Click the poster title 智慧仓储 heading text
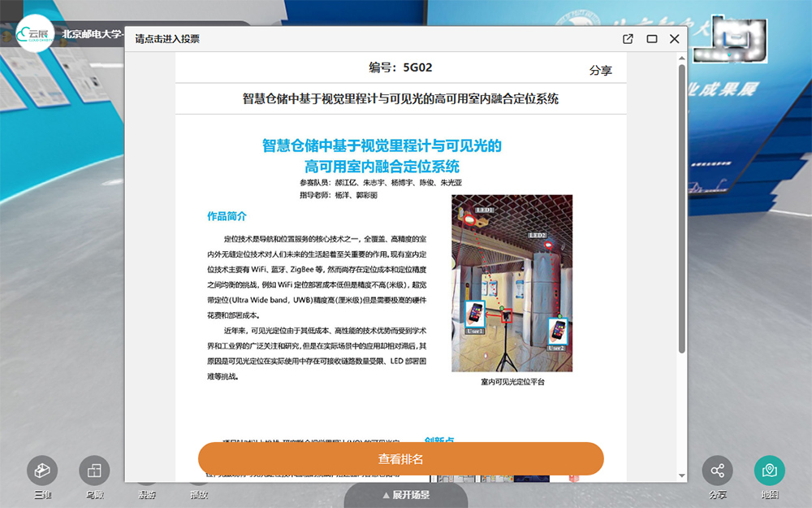 [382, 156]
